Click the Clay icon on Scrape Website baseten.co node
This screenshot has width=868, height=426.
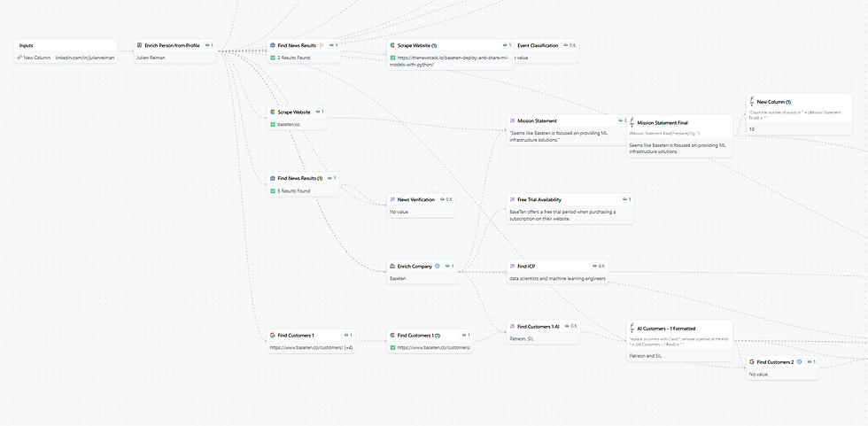point(273,112)
